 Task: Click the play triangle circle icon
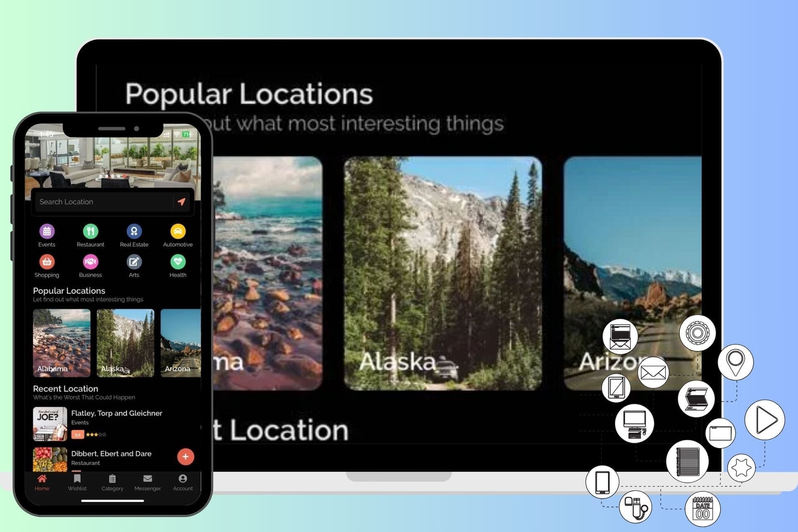(x=765, y=420)
